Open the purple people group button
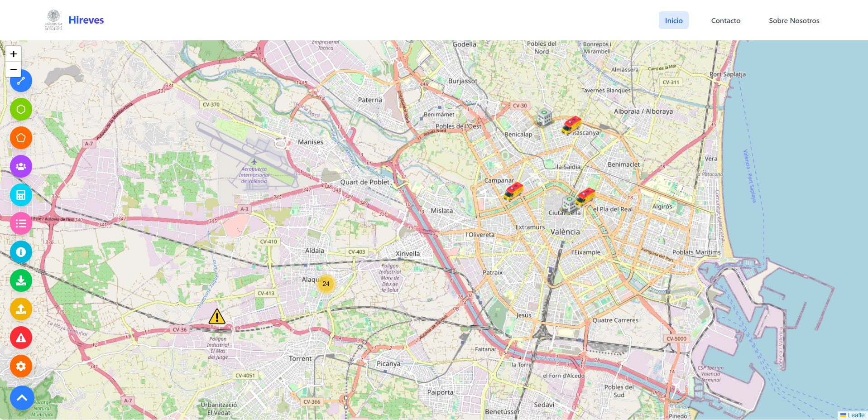Image resolution: width=868 pixels, height=420 pixels. (21, 166)
